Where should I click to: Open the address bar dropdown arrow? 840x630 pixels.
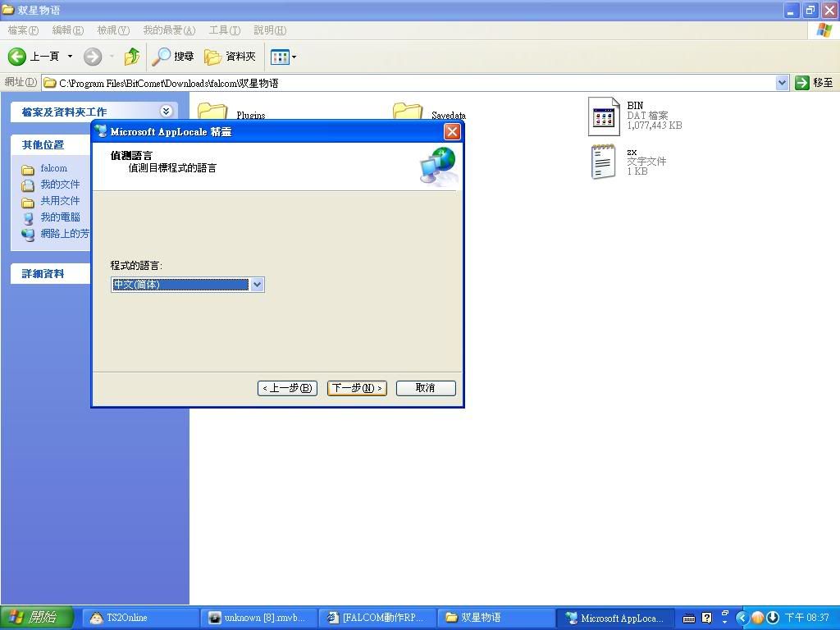point(782,83)
